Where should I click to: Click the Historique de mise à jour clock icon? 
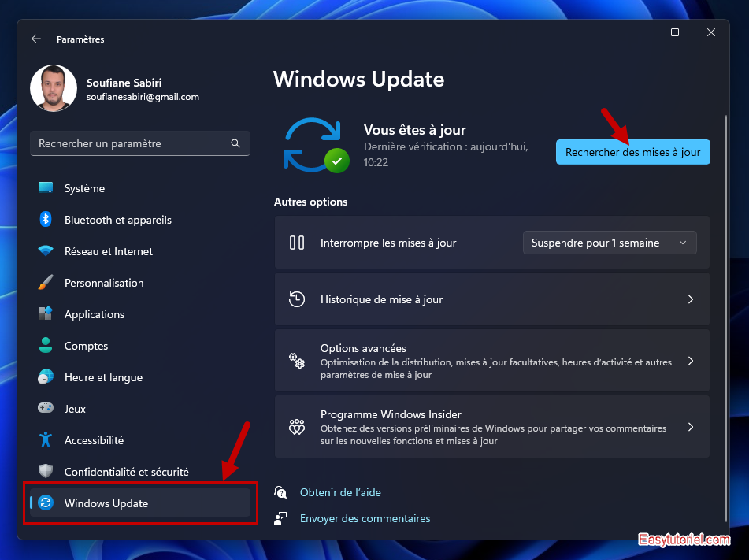pos(297,299)
